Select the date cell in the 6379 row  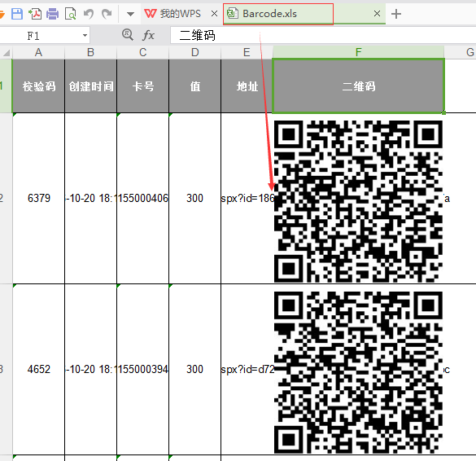(x=90, y=199)
